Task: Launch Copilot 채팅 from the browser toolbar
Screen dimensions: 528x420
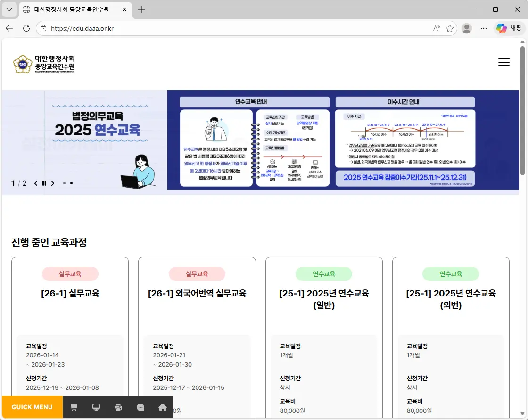Action: 509,28
